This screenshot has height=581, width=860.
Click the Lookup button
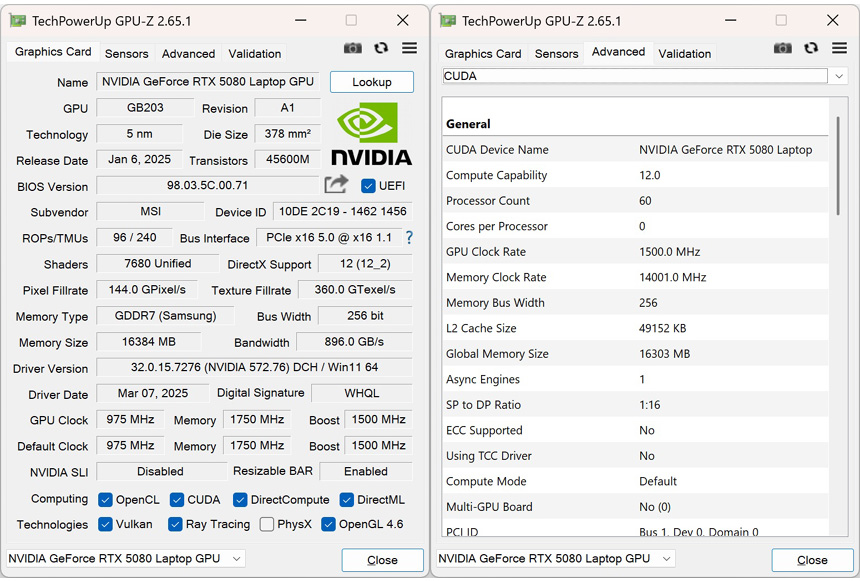tap(371, 82)
